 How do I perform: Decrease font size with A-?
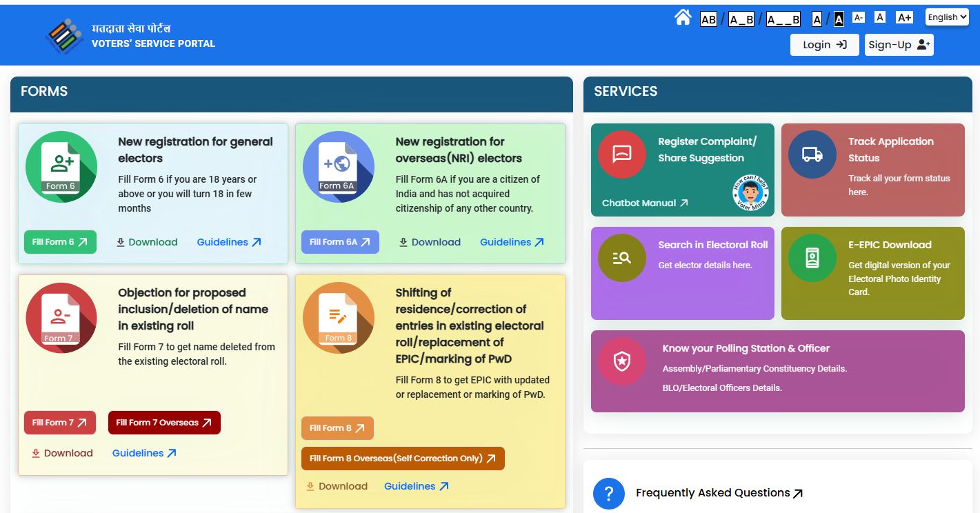tap(859, 17)
